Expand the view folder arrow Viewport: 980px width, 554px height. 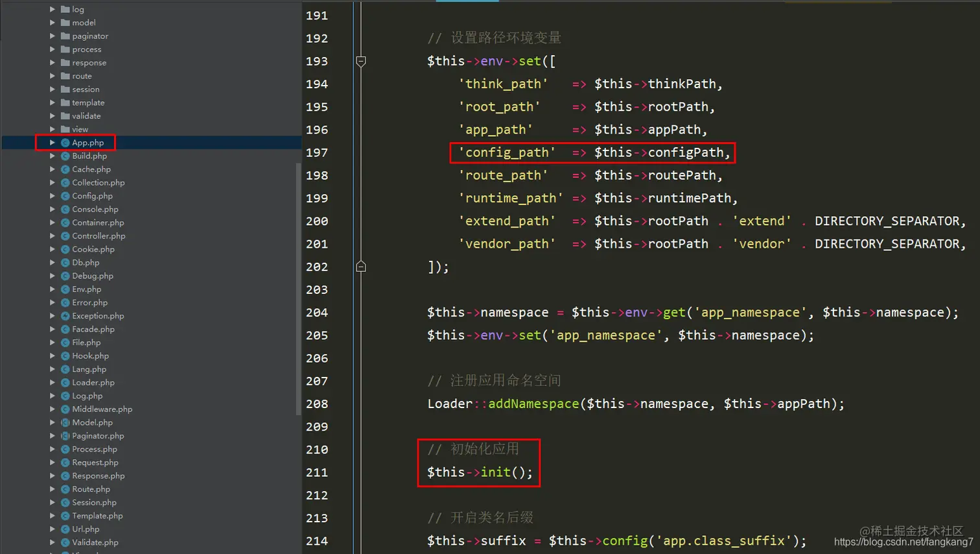[x=52, y=129]
